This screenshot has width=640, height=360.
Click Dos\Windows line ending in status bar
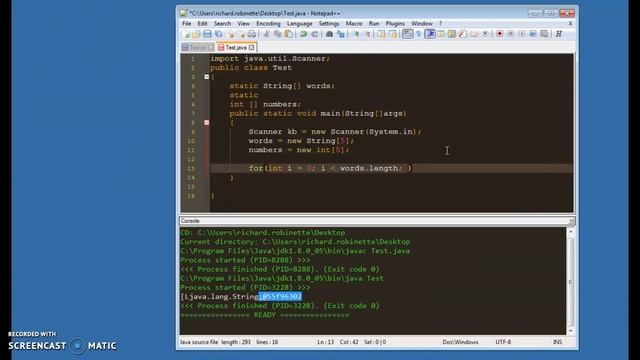point(460,342)
